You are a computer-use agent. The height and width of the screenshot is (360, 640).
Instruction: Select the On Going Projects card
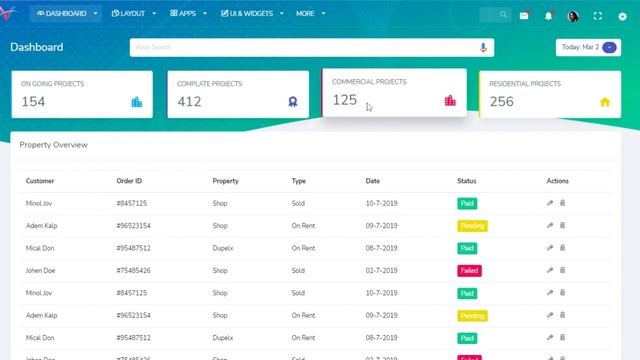point(82,94)
